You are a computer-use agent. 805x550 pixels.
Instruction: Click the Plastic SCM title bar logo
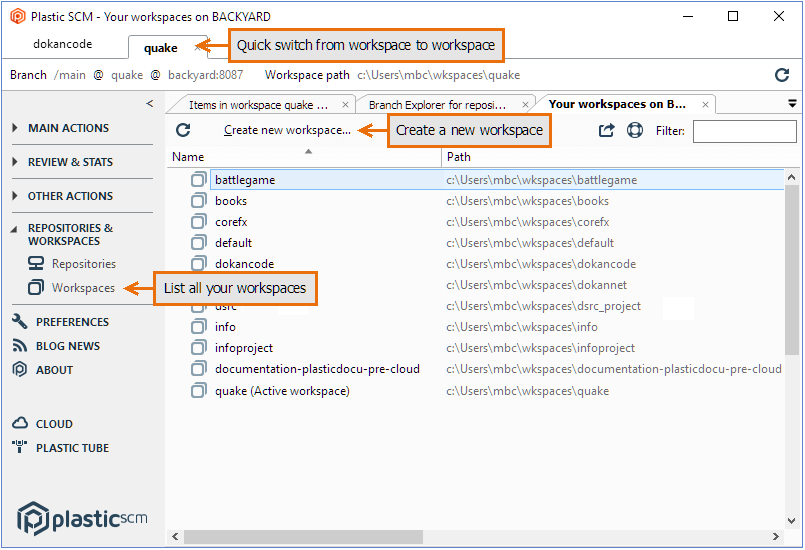18,16
